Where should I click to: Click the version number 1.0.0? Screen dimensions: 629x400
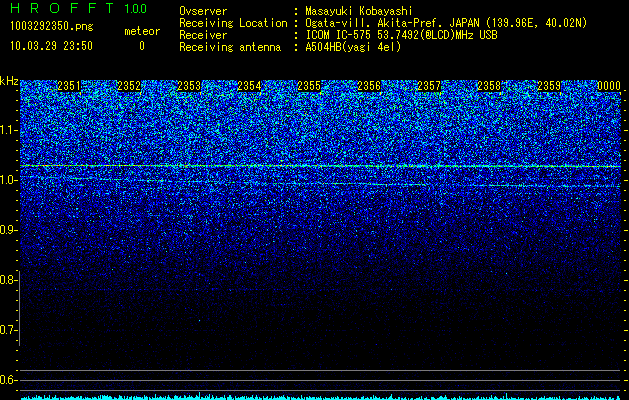(x=135, y=9)
